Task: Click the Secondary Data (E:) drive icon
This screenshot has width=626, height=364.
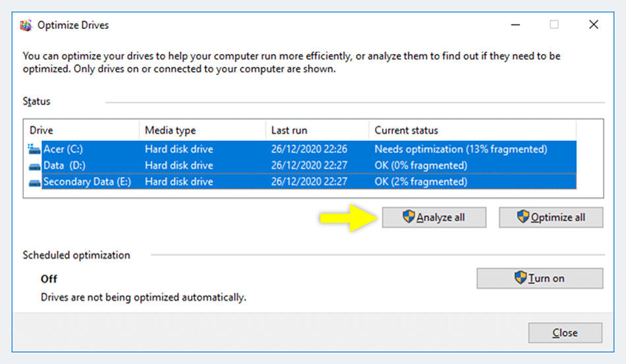Action: [34, 182]
